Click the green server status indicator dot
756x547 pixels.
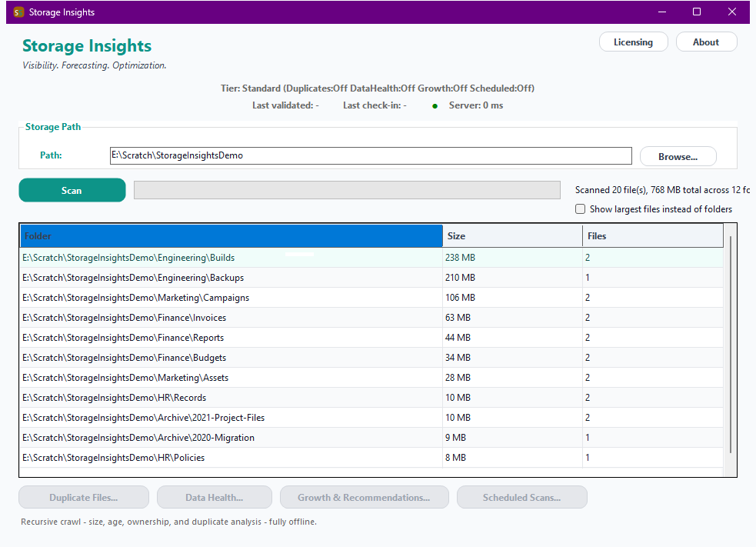[x=435, y=106]
